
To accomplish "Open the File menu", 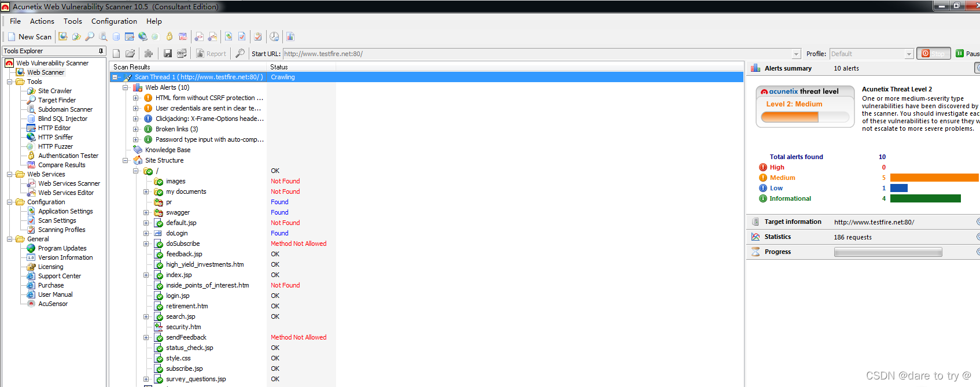I will tap(15, 21).
